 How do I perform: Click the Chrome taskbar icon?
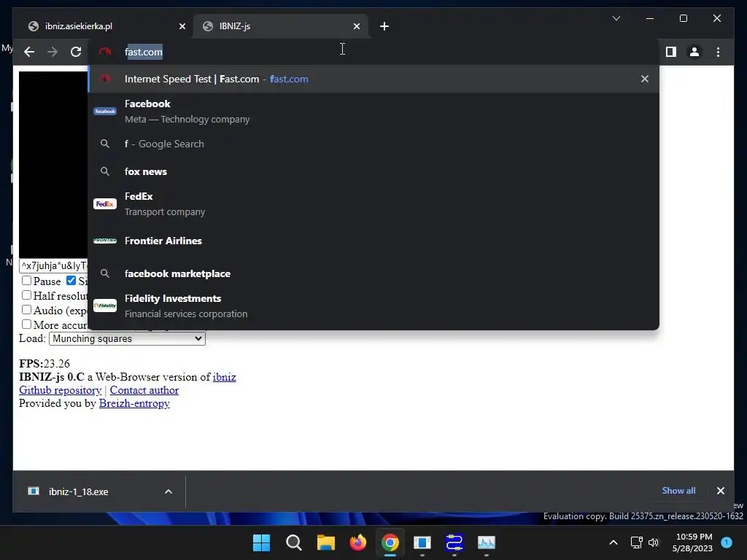click(390, 542)
